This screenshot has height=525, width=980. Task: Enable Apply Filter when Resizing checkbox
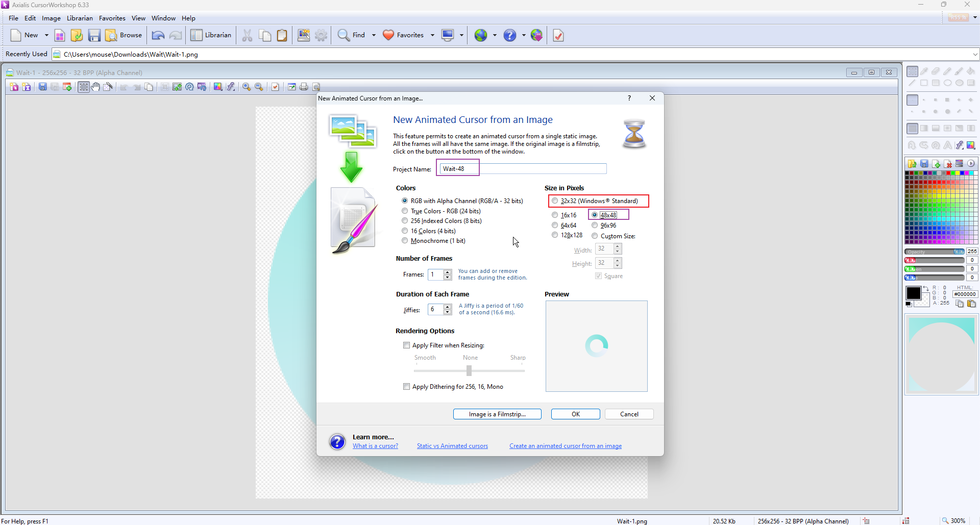[407, 345]
